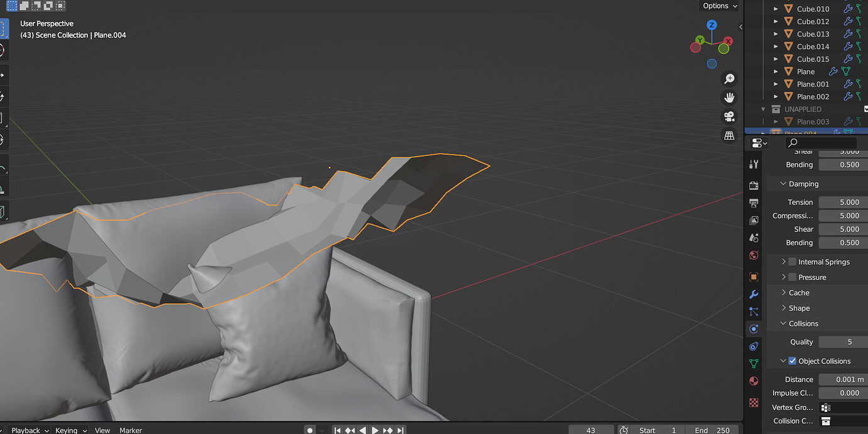Open the Object Constraints tab
Image resolution: width=868 pixels, height=434 pixels.
tap(754, 346)
